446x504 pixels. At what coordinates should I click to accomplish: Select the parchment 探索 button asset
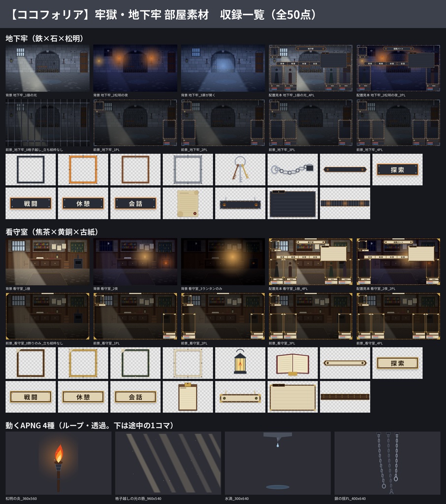(x=397, y=363)
